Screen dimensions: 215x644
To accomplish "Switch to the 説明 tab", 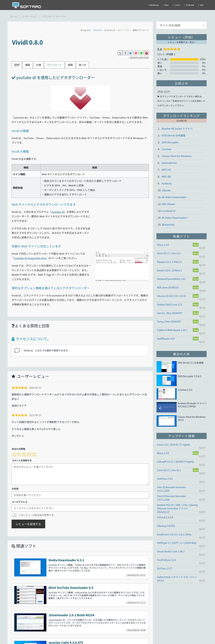I will 17,65.
